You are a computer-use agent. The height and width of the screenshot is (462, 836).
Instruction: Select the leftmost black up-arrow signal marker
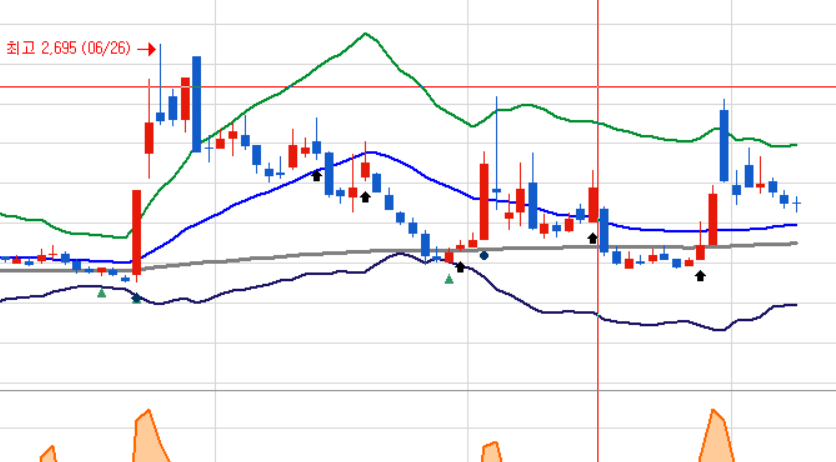[316, 175]
